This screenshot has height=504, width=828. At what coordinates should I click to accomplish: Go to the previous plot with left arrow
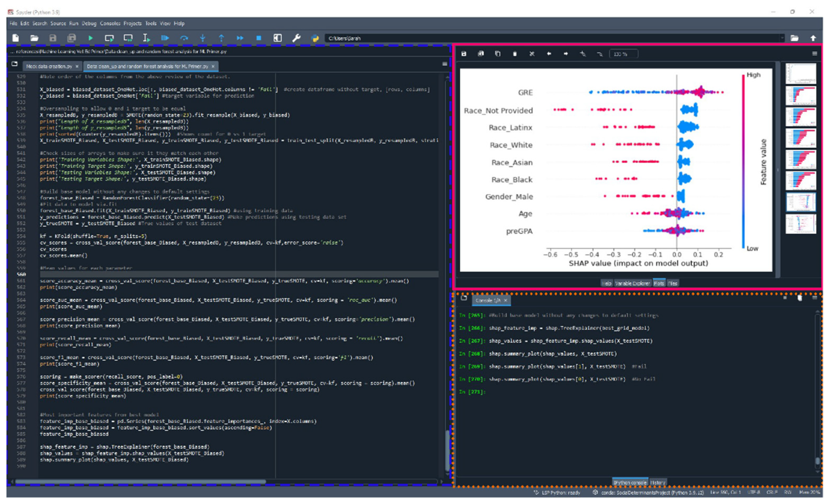click(549, 54)
